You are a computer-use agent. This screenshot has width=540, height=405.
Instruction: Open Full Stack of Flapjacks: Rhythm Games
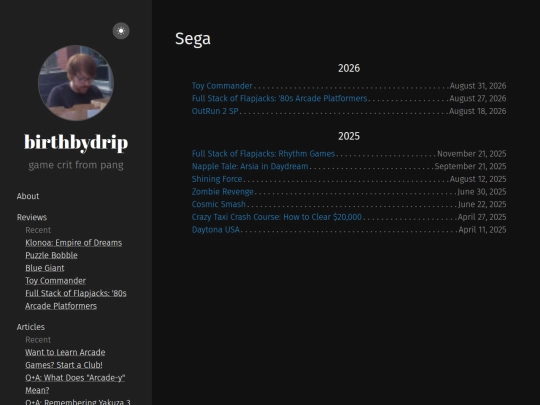click(x=263, y=154)
